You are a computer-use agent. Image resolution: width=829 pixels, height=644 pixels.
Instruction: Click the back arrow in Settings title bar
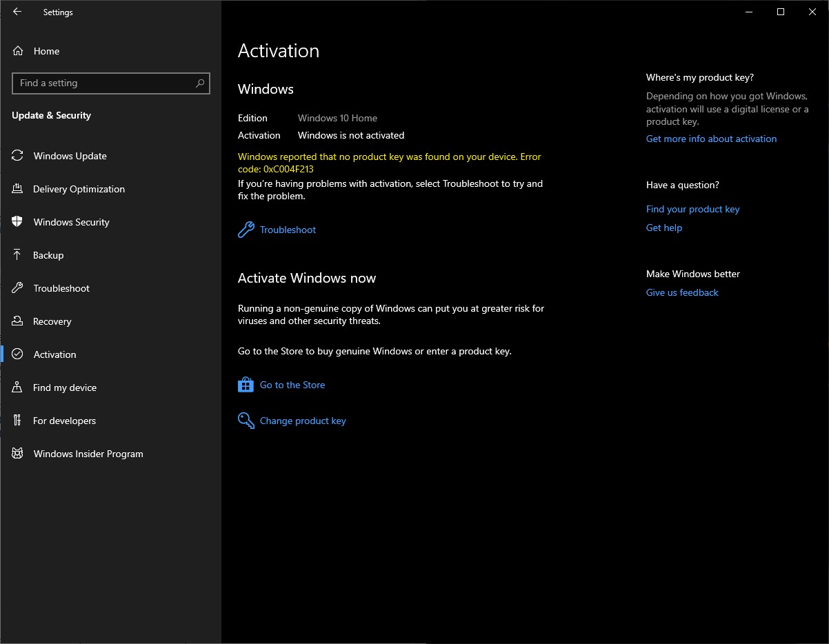pos(17,12)
